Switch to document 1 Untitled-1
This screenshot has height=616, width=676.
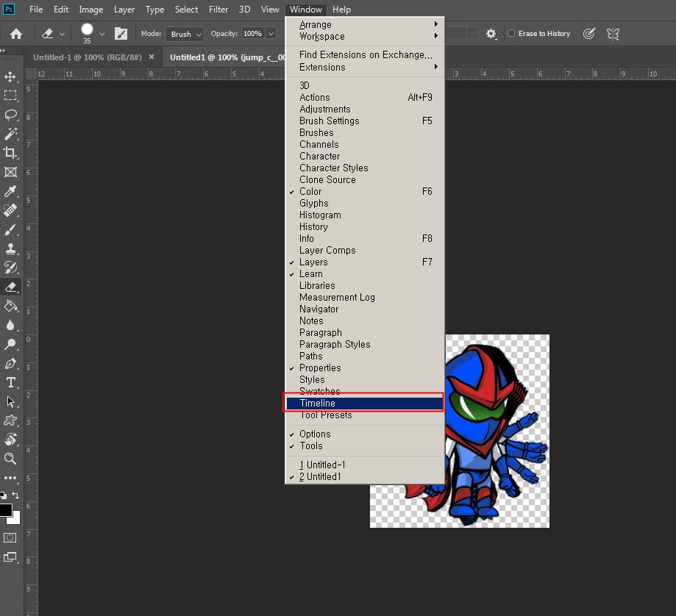(x=365, y=465)
